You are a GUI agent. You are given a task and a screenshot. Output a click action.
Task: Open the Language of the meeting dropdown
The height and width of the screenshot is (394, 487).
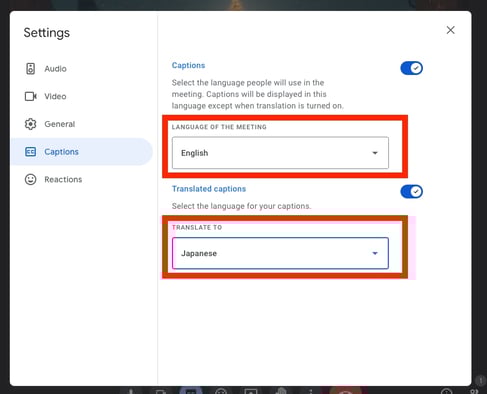tap(280, 153)
